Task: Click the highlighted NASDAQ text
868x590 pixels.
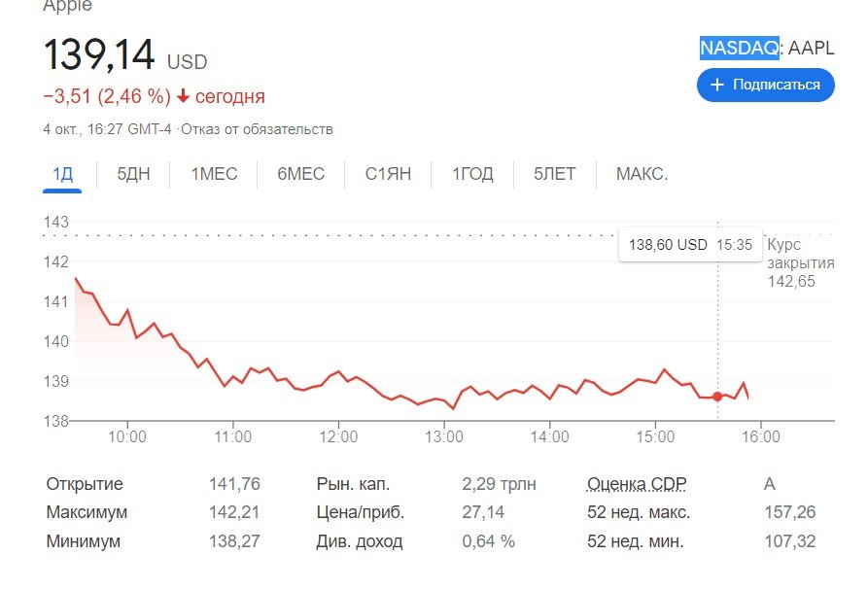Action: [x=739, y=48]
